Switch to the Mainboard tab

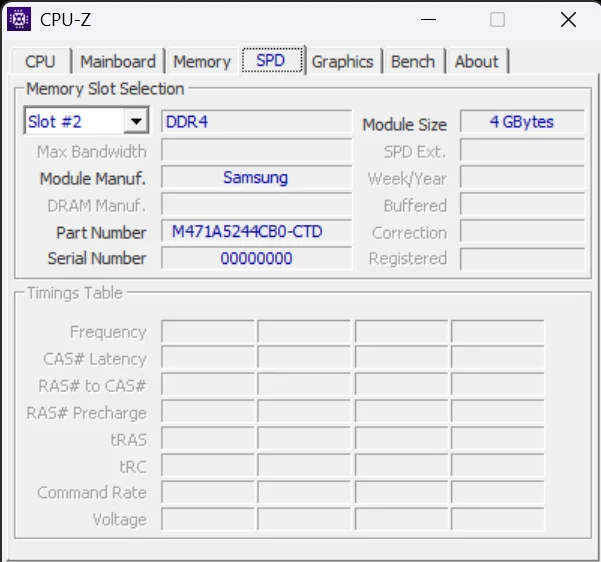(x=118, y=61)
